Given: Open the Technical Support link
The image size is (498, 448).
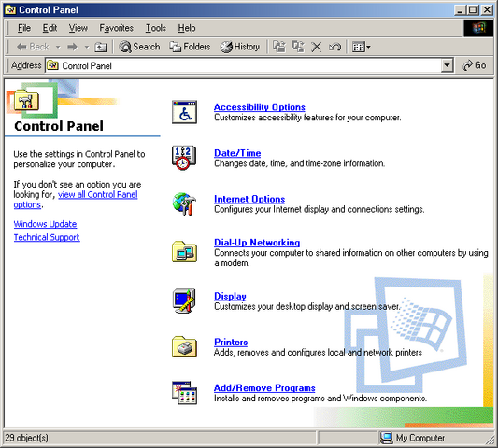Looking at the screenshot, I should [x=47, y=237].
